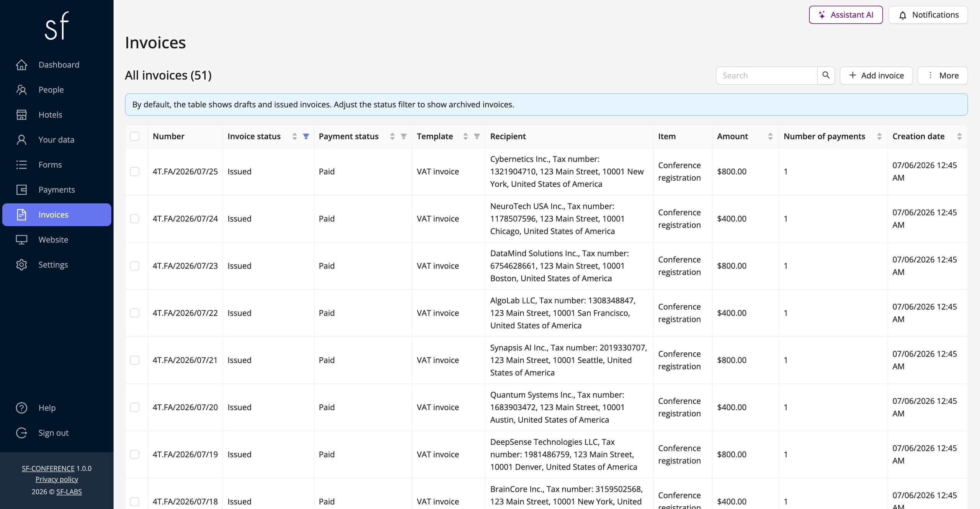The width and height of the screenshot is (980, 509).
Task: Open the Payments menu item
Action: 57,190
